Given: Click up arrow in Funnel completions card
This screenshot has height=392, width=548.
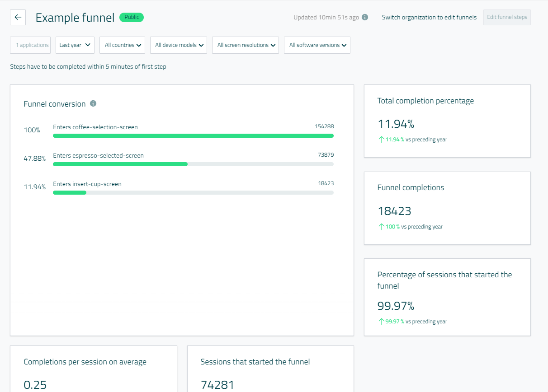Looking at the screenshot, I should click(381, 227).
